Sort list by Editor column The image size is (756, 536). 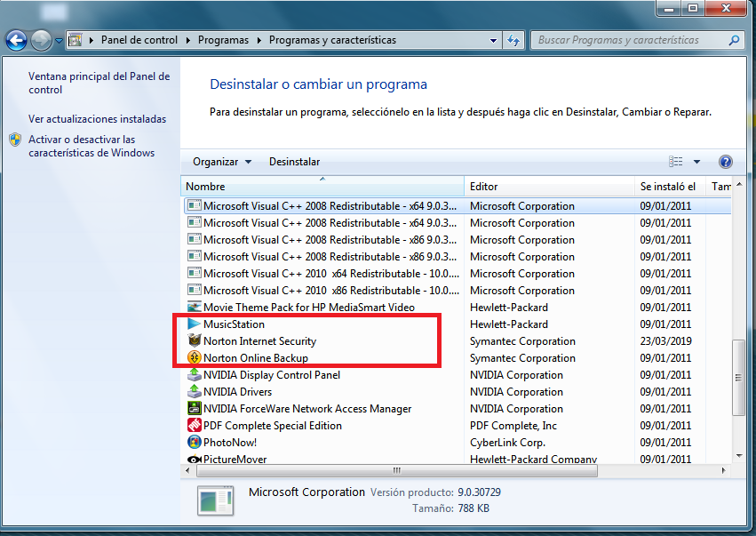(x=549, y=187)
